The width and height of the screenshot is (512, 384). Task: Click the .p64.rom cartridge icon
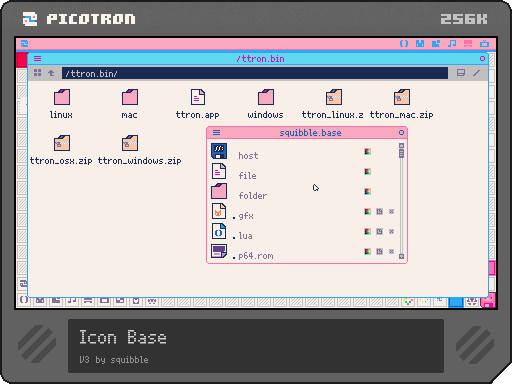[219, 251]
